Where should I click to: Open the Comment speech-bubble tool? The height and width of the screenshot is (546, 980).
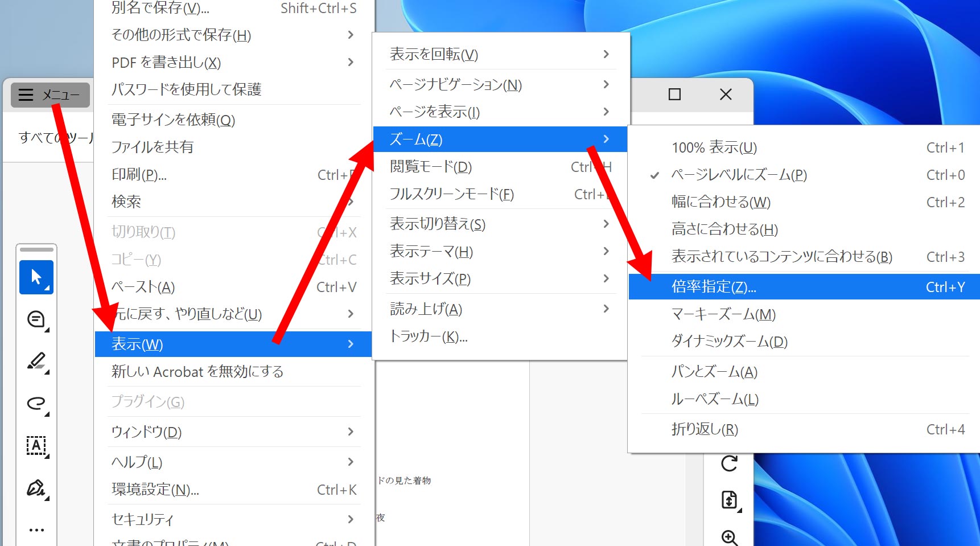pyautogui.click(x=36, y=319)
